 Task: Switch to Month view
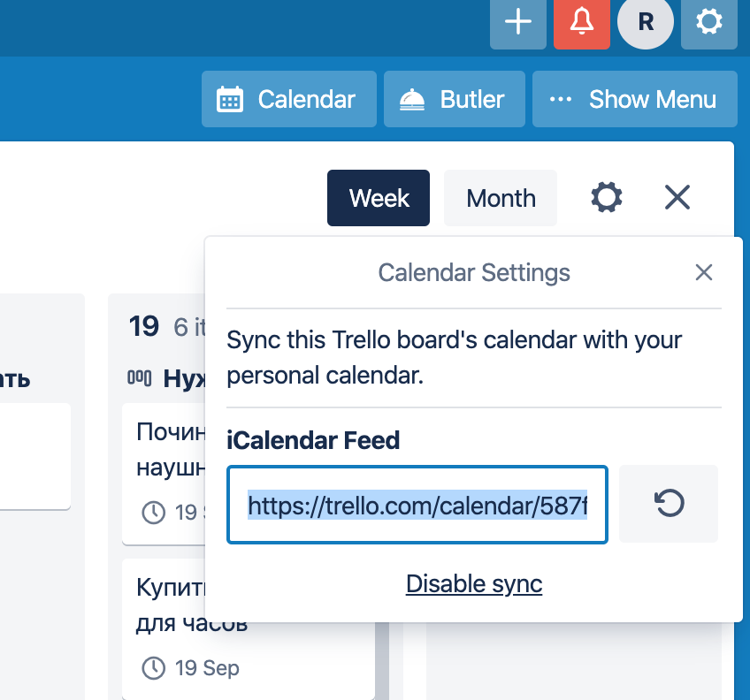click(x=501, y=198)
